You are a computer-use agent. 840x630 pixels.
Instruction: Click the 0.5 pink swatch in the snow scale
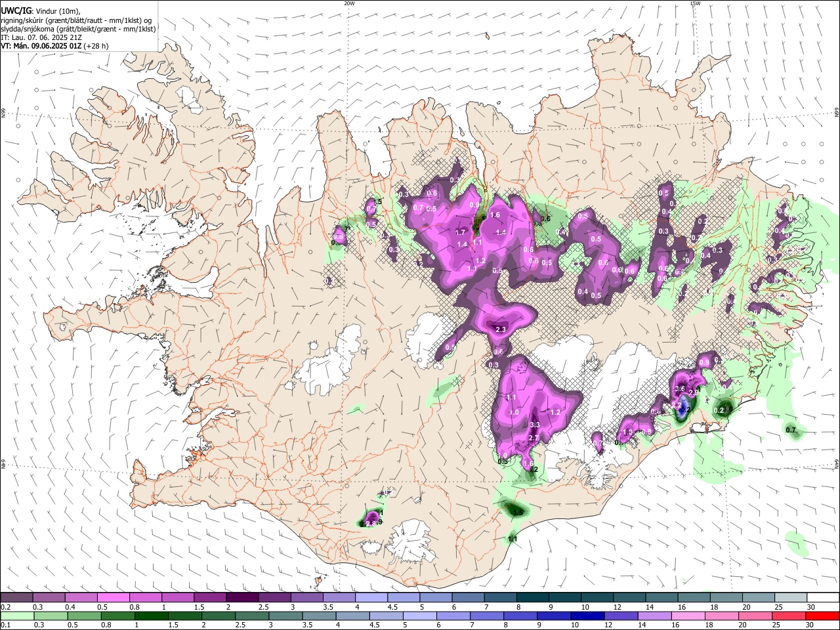click(x=113, y=598)
